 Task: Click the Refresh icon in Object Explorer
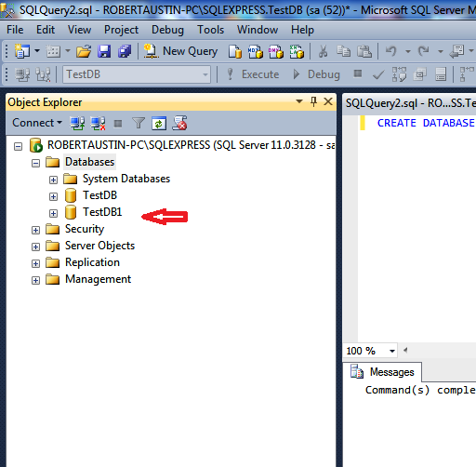[x=159, y=123]
